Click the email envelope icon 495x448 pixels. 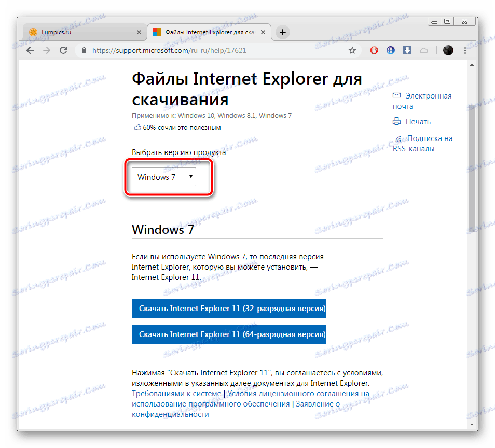(x=396, y=95)
